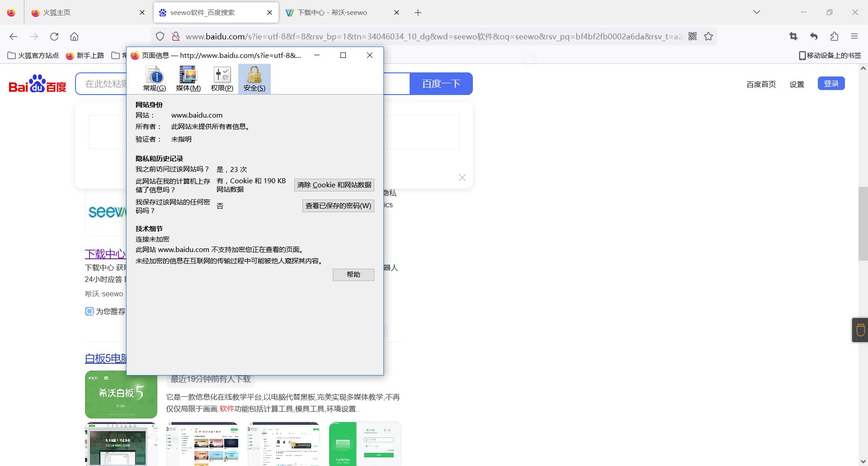The height and width of the screenshot is (466, 868).
Task: Click the screenshot crop tool icon
Action: (x=793, y=37)
